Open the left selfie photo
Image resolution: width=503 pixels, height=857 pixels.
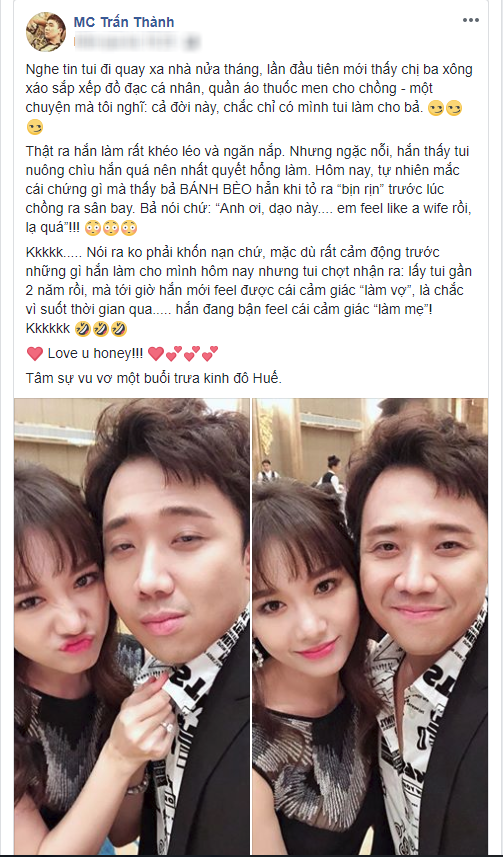click(132, 627)
